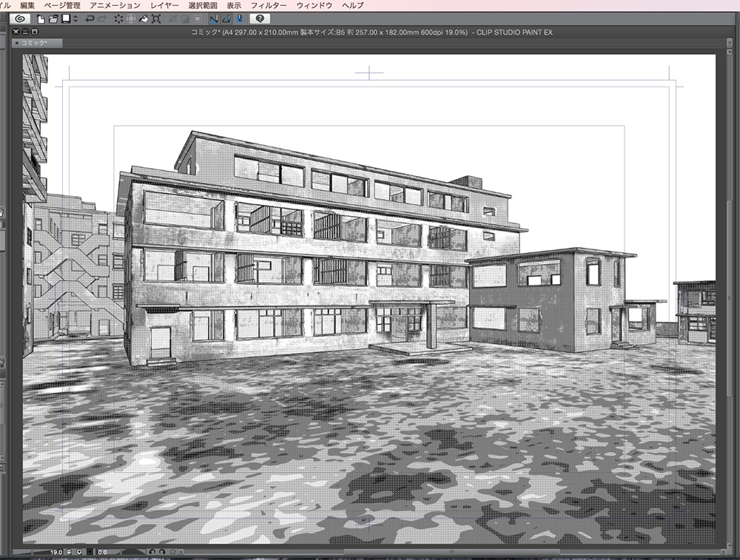
Task: Click the vertical scrollbar at the right edge
Action: point(730,297)
